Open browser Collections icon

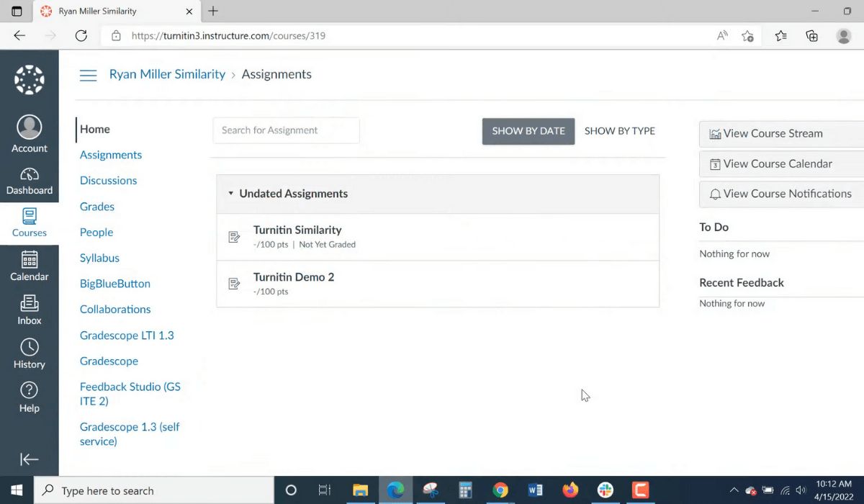pyautogui.click(x=812, y=36)
